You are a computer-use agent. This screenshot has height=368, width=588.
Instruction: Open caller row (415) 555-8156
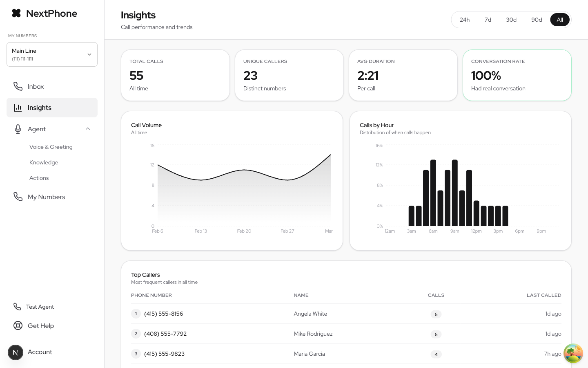346,314
